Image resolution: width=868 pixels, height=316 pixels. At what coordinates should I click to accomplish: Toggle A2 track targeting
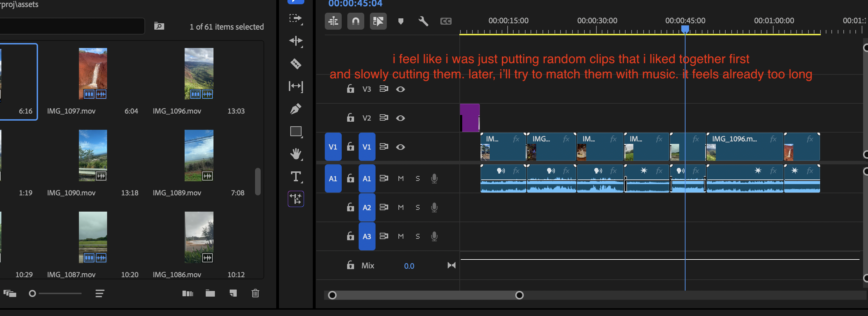367,207
